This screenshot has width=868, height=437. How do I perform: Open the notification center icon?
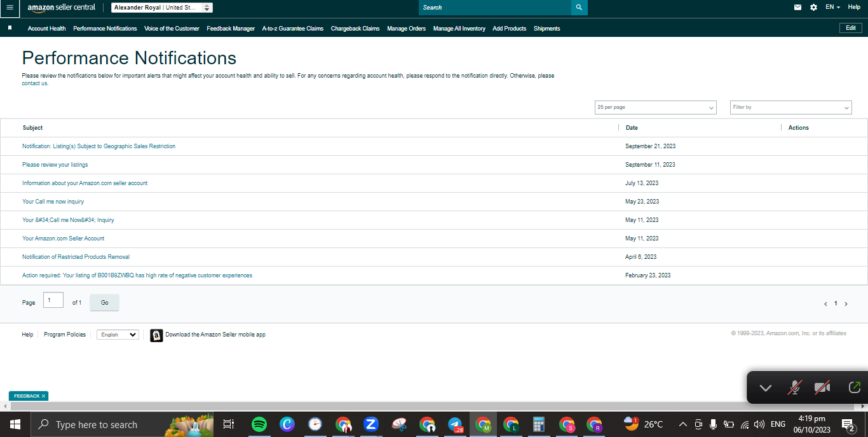848,424
